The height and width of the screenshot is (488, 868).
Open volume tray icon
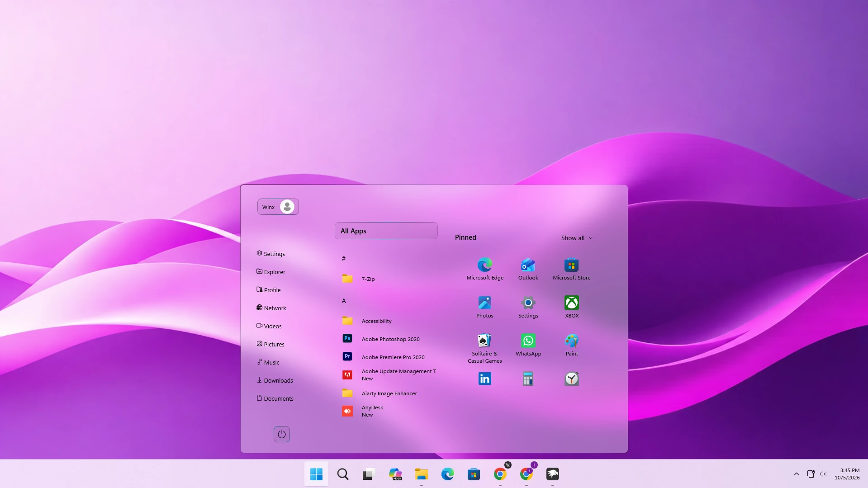(823, 474)
